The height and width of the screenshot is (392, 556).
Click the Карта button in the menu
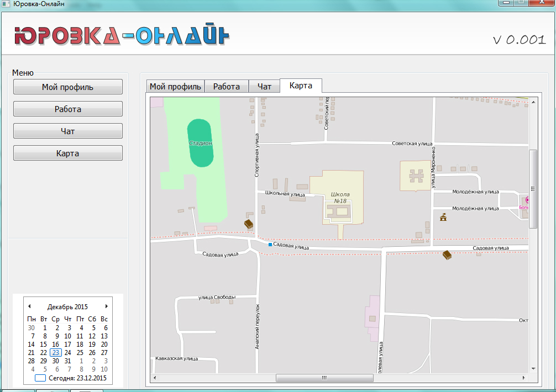pos(67,153)
